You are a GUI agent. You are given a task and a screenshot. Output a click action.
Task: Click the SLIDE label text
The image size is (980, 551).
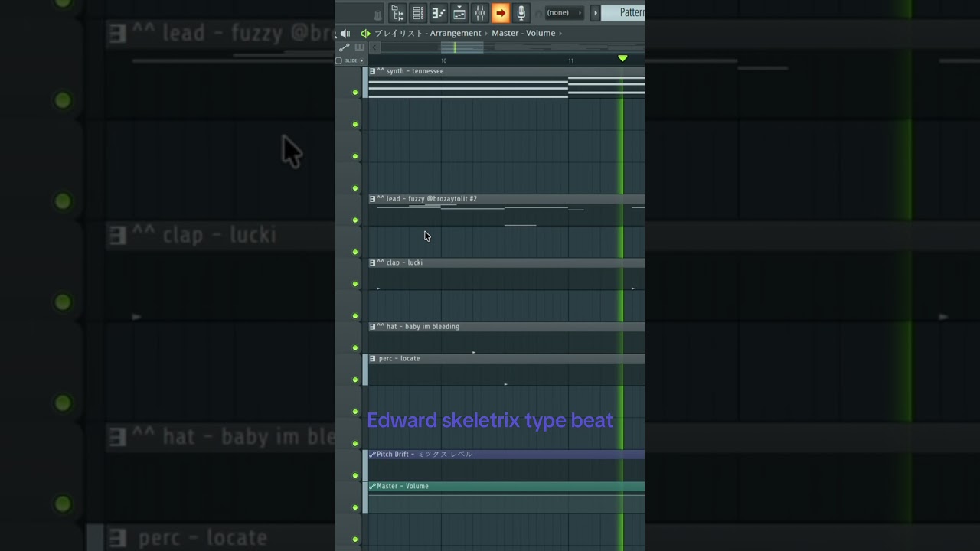coord(351,60)
